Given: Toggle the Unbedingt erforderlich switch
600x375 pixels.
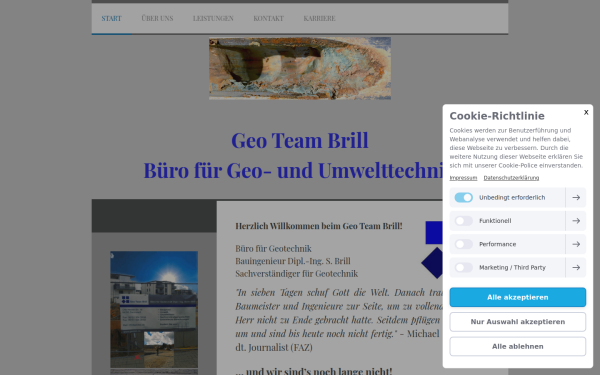Looking at the screenshot, I should click(463, 197).
